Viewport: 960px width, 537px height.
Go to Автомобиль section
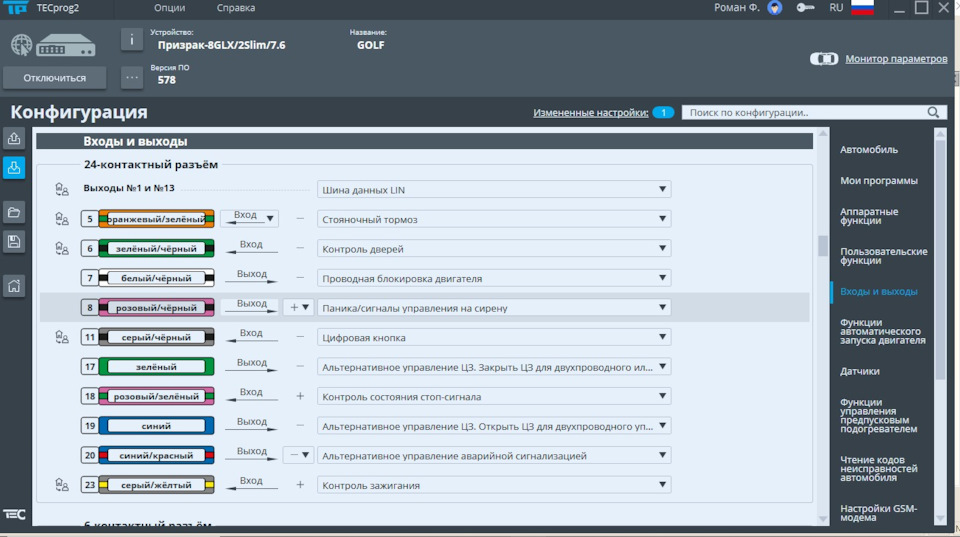click(x=869, y=149)
